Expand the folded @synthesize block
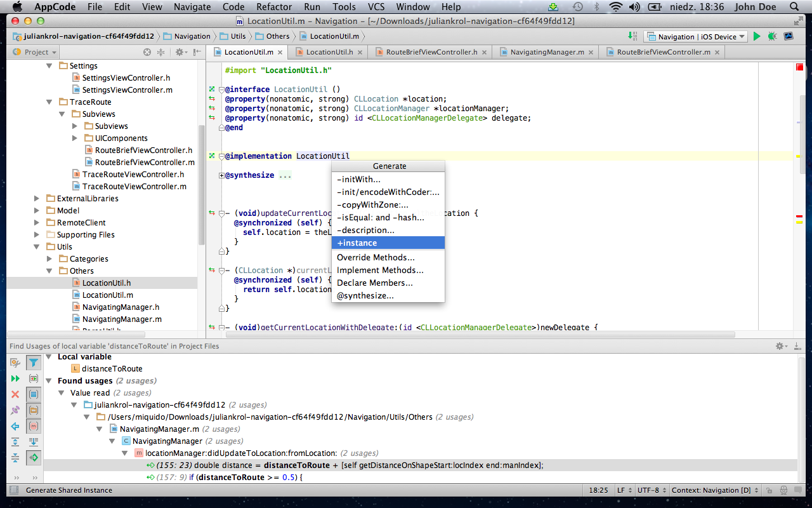The image size is (812, 508). coord(221,175)
